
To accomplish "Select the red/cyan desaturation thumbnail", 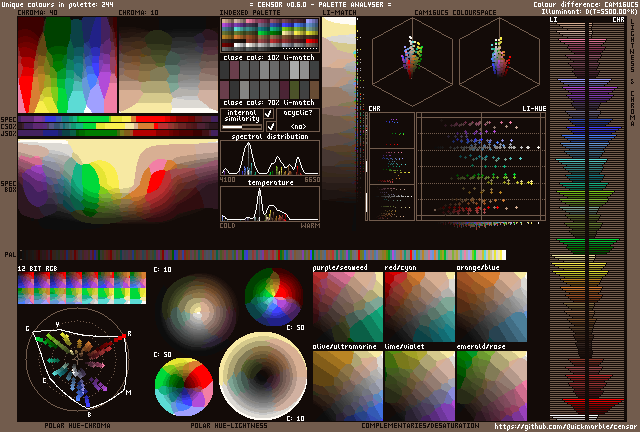I will point(419,307).
